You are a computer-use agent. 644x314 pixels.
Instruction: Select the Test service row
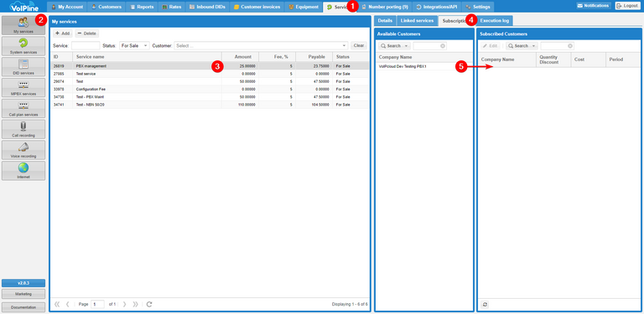[210, 74]
